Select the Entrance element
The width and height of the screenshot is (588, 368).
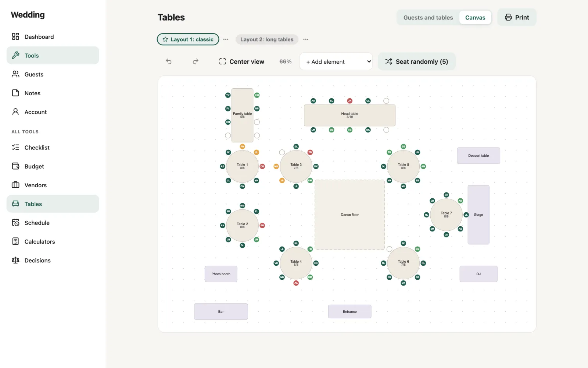350,311
